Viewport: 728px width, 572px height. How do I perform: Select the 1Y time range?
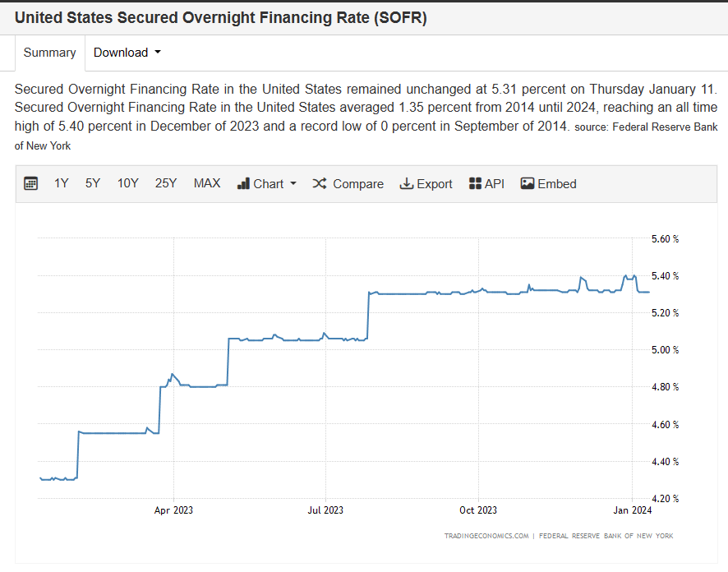coord(61,183)
